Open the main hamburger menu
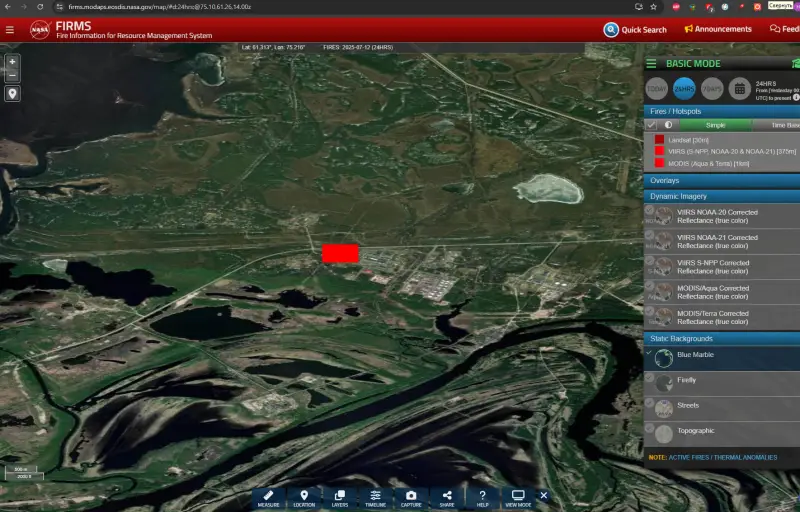Image resolution: width=800 pixels, height=512 pixels. [10, 29]
